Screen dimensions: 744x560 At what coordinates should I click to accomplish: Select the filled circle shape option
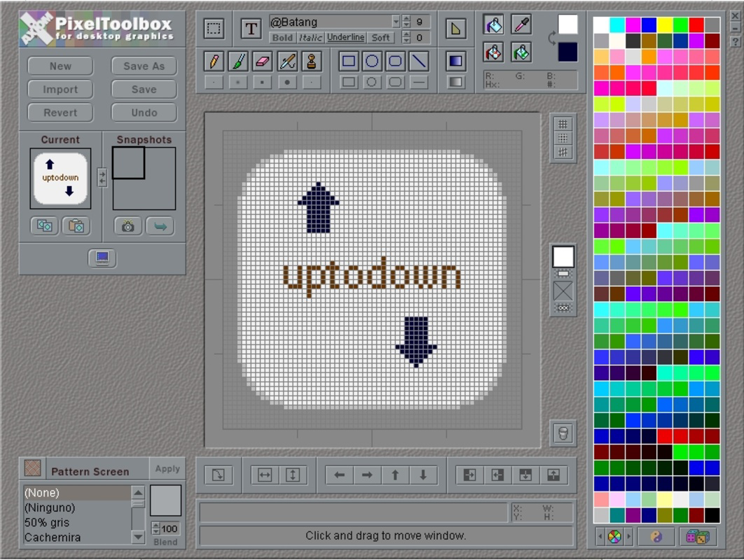pyautogui.click(x=372, y=82)
